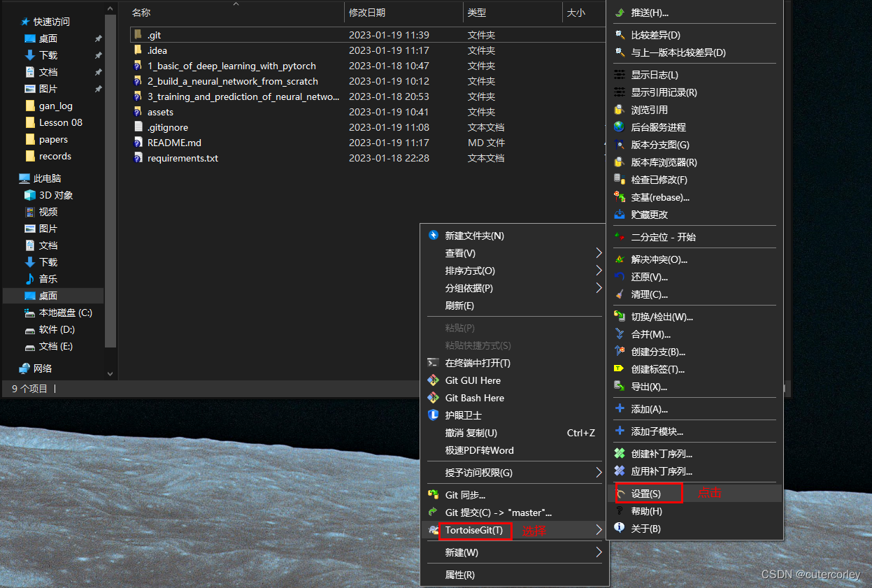Open 网络 in navigation pane
Image resolution: width=872 pixels, height=588 pixels.
(x=43, y=368)
